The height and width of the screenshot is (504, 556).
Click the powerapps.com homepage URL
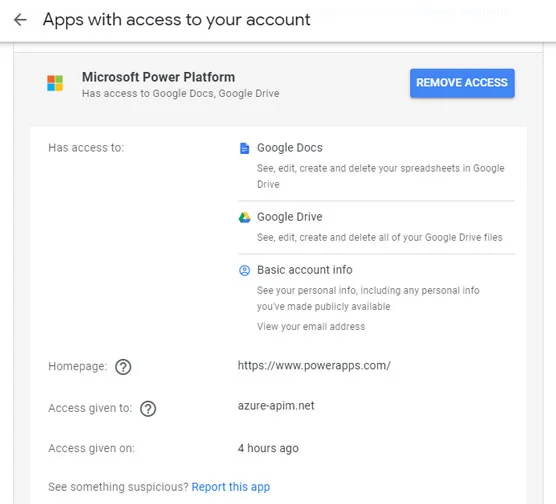pyautogui.click(x=314, y=365)
